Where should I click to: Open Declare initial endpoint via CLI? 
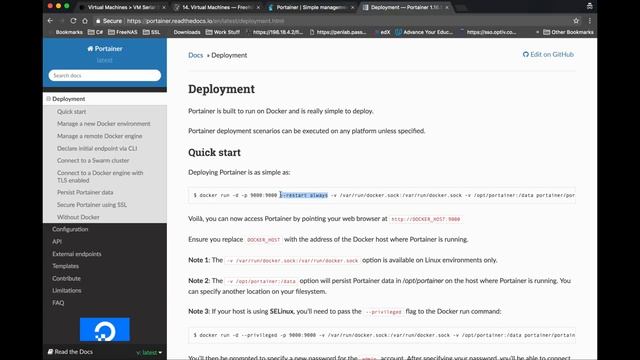(97, 148)
